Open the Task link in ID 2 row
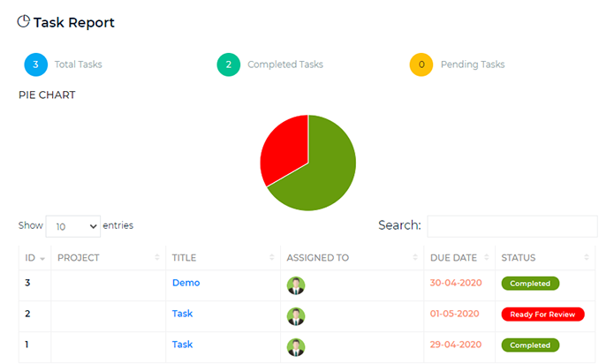The image size is (614, 364). (x=183, y=314)
